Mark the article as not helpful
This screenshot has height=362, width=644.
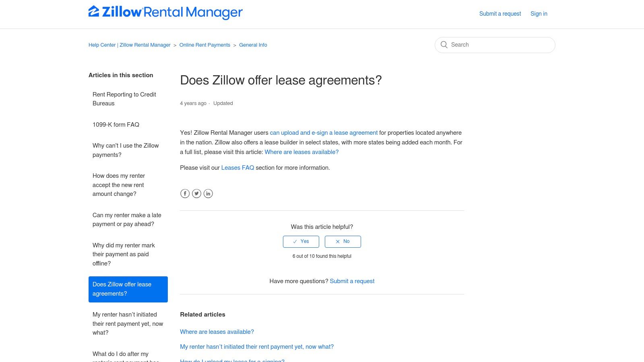[343, 241]
